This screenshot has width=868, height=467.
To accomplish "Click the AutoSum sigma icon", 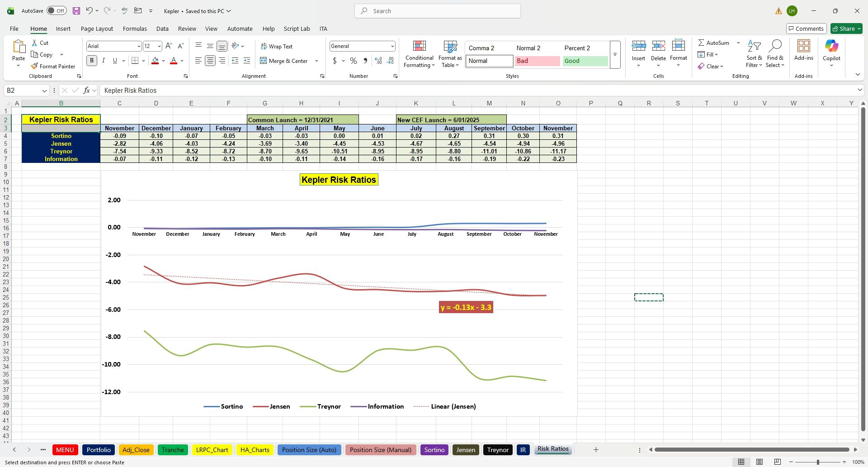I will tap(701, 43).
